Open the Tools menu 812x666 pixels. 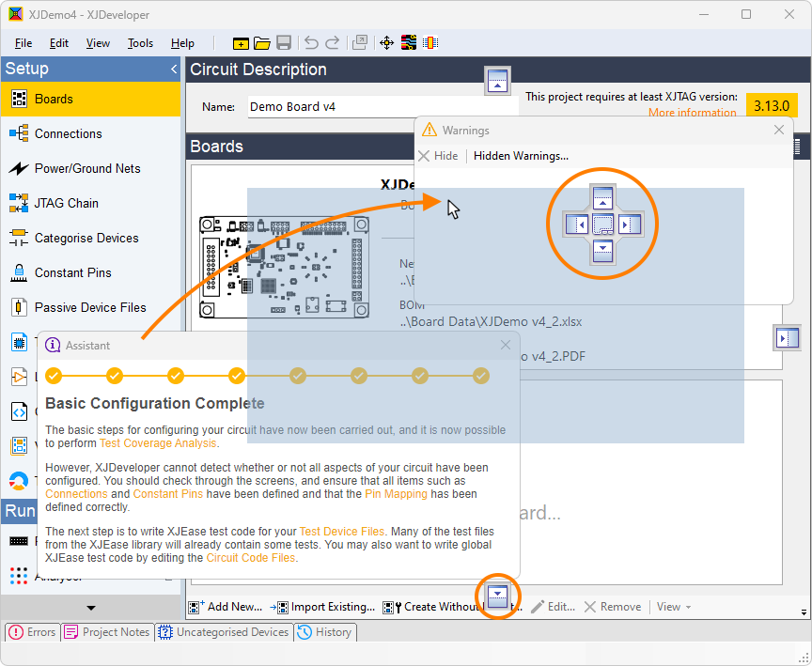click(140, 43)
